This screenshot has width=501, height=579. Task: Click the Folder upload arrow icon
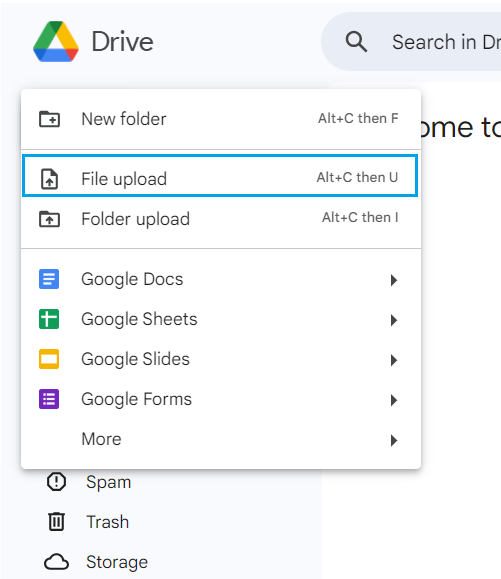(49, 219)
